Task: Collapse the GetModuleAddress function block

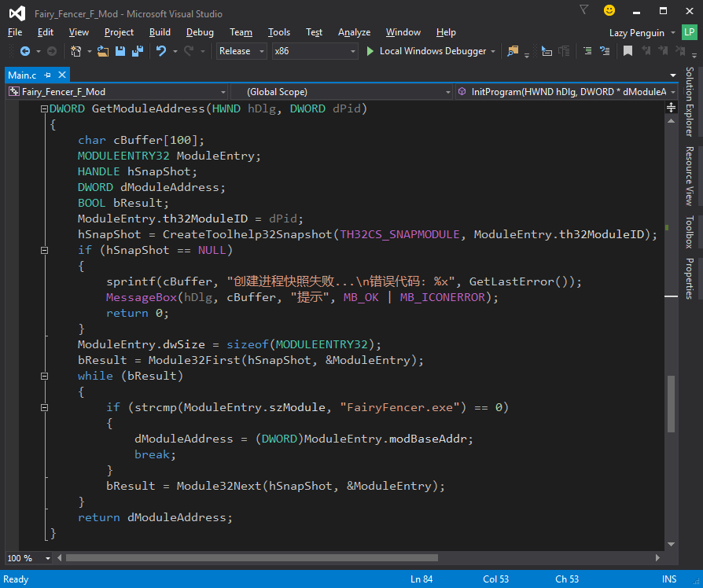Action: (44, 108)
